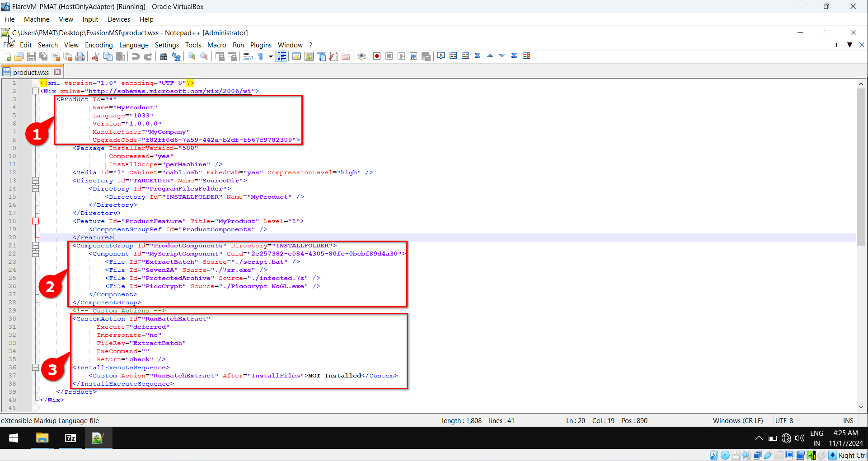Select the product.wxs document tab
This screenshot has height=461, width=868.
point(31,72)
